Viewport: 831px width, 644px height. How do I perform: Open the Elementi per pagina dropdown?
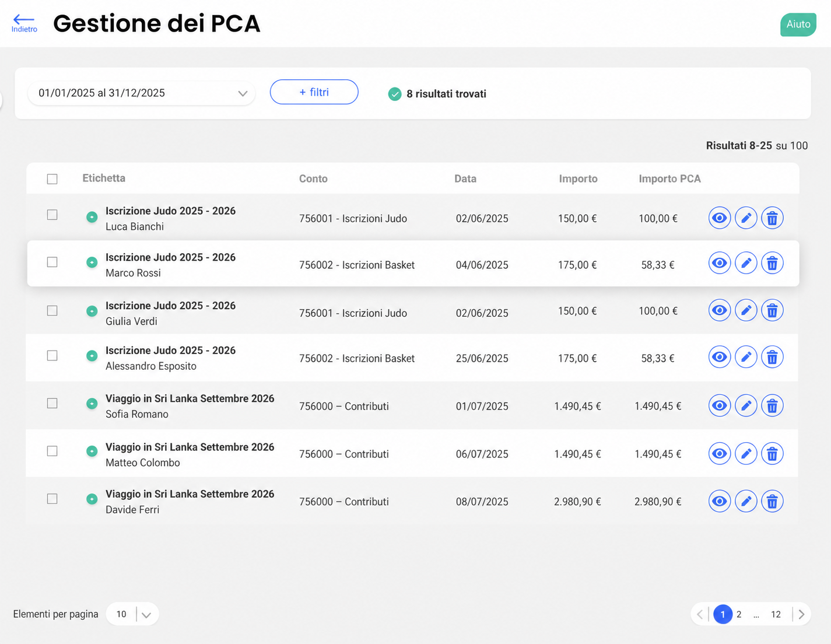click(132, 614)
